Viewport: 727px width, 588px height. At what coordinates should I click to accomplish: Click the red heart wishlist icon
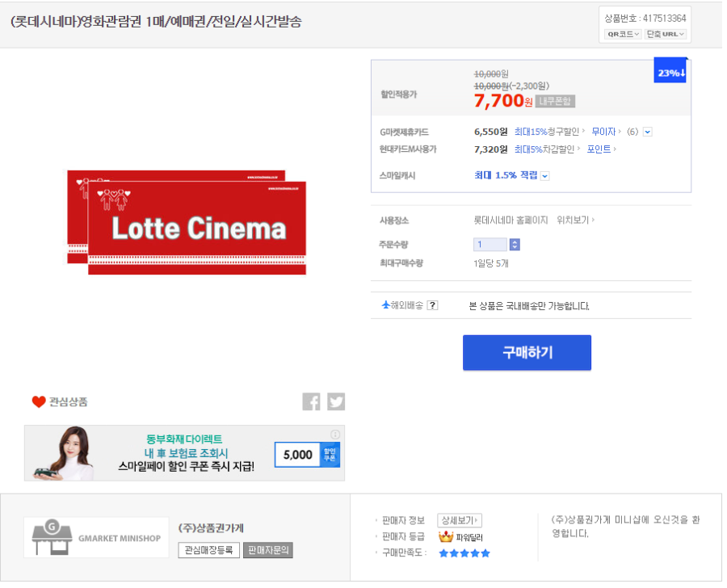coord(39,401)
